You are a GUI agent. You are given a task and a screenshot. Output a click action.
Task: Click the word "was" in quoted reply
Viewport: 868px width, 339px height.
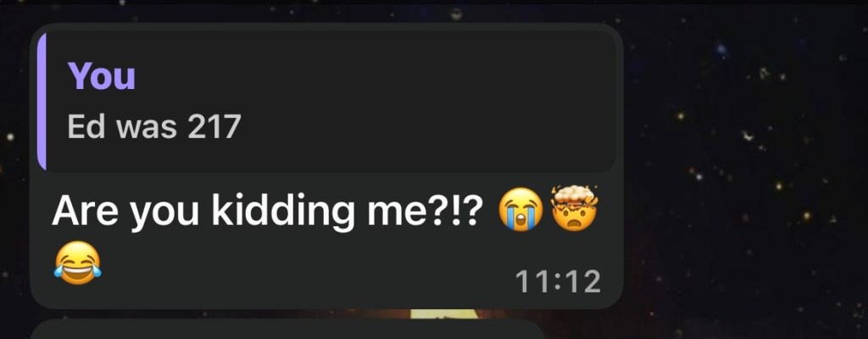tap(147, 129)
